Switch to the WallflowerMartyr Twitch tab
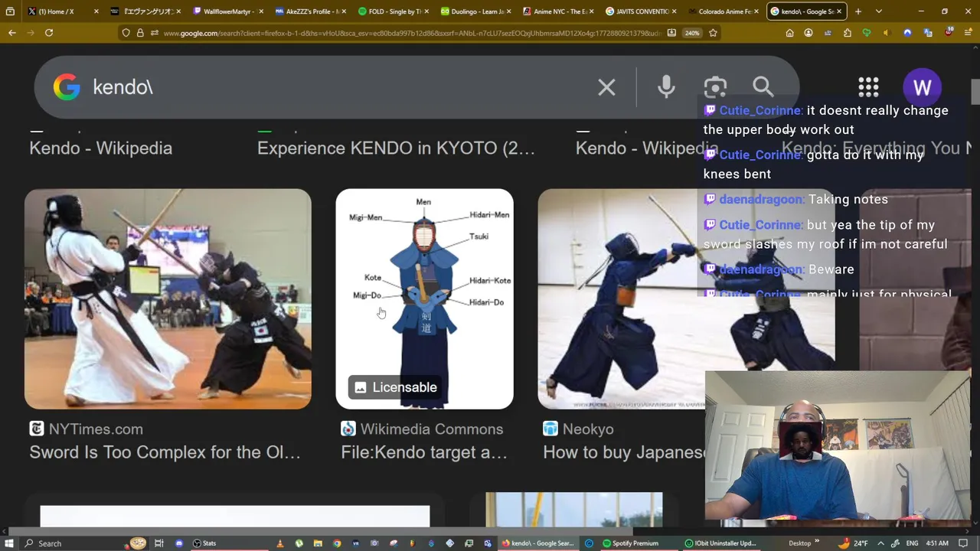The height and width of the screenshot is (551, 980). (227, 11)
